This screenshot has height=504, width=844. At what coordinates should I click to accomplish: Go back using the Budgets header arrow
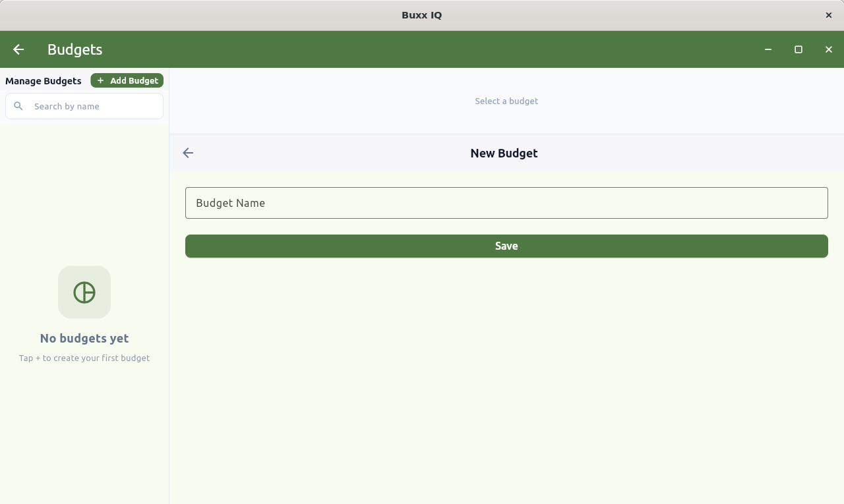click(18, 49)
